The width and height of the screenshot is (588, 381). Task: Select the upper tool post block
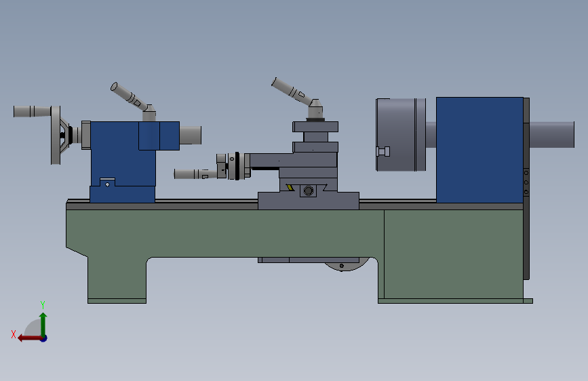click(315, 127)
